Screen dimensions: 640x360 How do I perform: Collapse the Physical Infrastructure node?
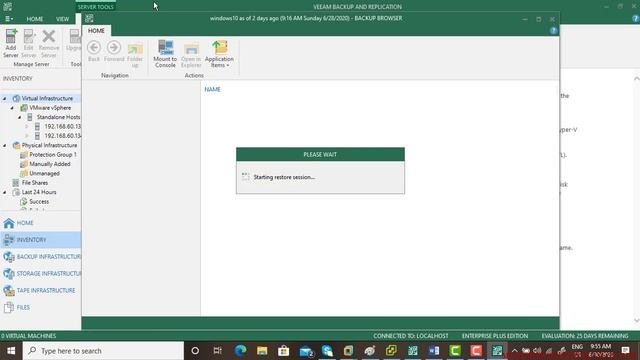tap(4, 145)
